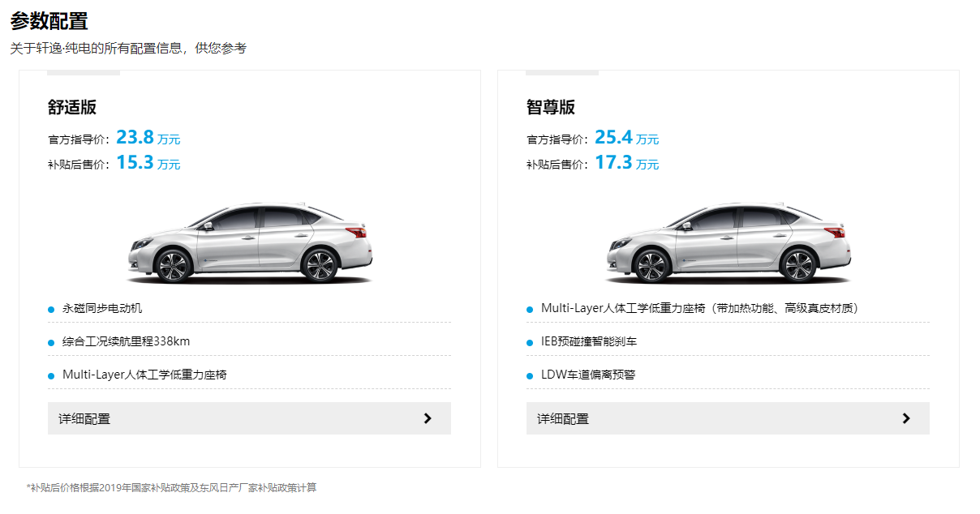Click 舒适版 Multi-Layer人体工学低重力座椅 feature
Viewport: 980px width, 514px height.
[x=144, y=375]
